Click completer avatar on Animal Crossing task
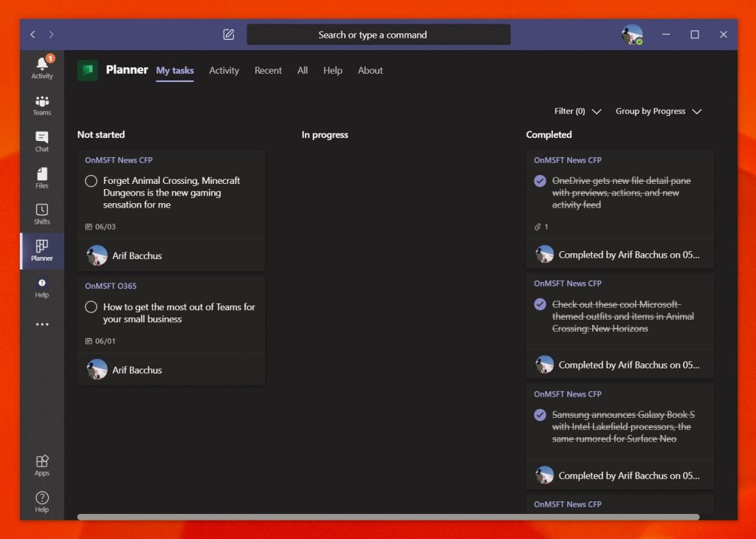 544,365
